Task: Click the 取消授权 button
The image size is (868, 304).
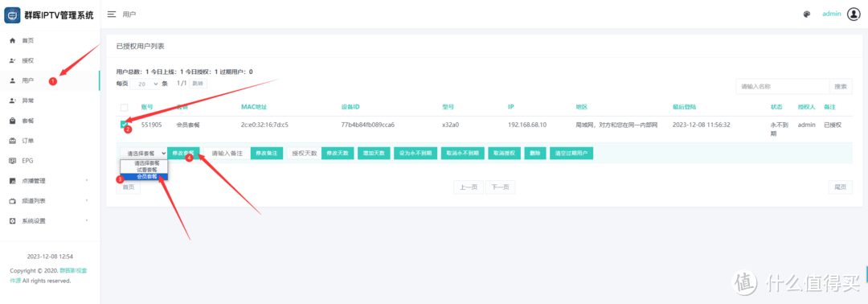Action: click(x=504, y=154)
